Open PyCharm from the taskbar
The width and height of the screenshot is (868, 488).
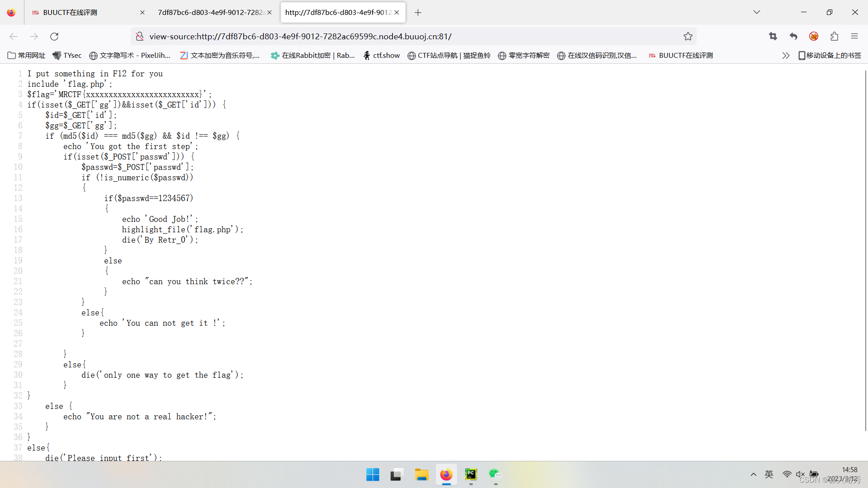[471, 474]
